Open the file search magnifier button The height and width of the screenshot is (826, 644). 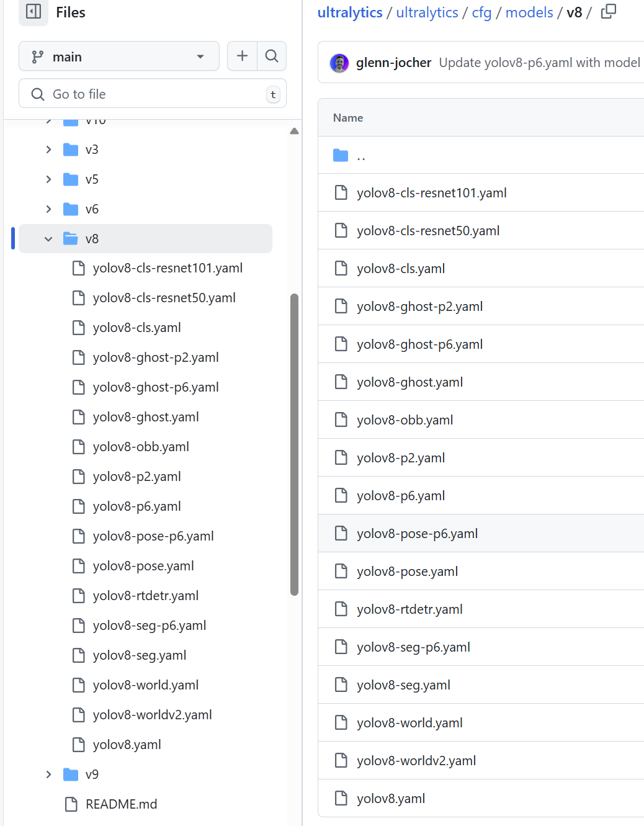coord(272,56)
